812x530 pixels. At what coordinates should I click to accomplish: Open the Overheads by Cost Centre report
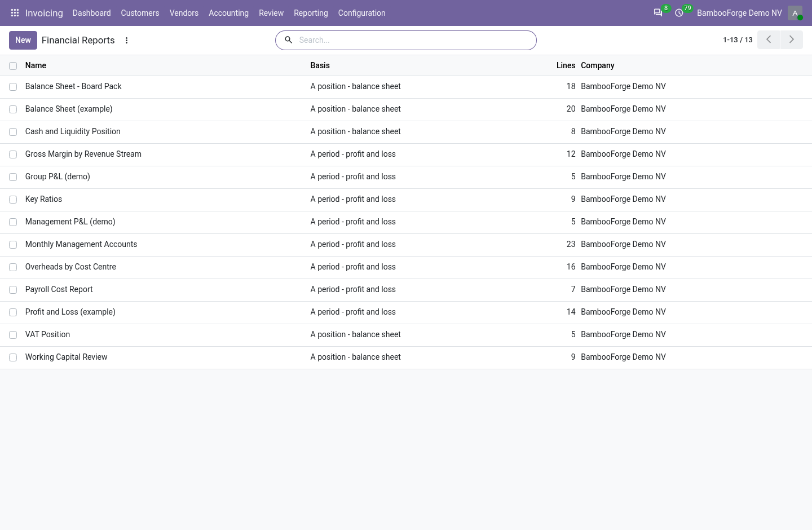coord(70,267)
